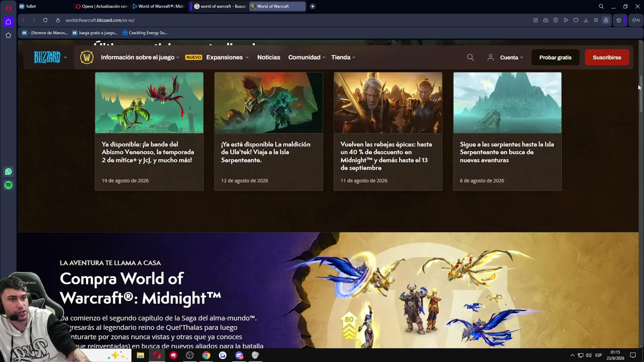Click the tab search magnifier in title bar
644x362 pixels.
click(x=601, y=7)
